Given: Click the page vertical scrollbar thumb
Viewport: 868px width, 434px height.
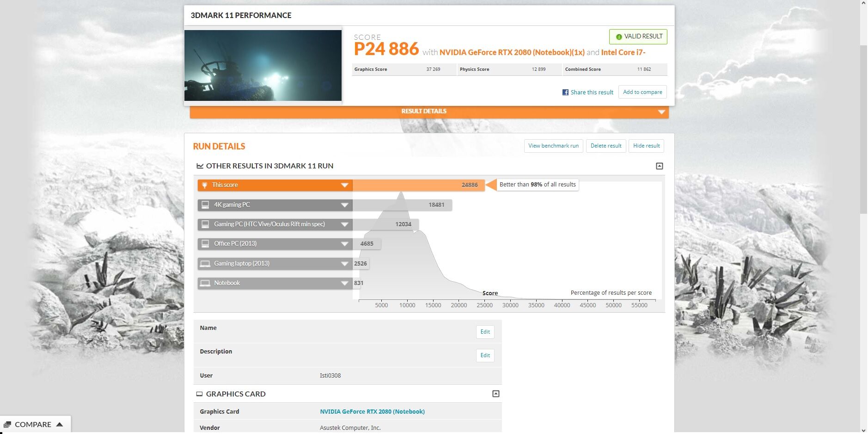Looking at the screenshot, I should tap(863, 130).
